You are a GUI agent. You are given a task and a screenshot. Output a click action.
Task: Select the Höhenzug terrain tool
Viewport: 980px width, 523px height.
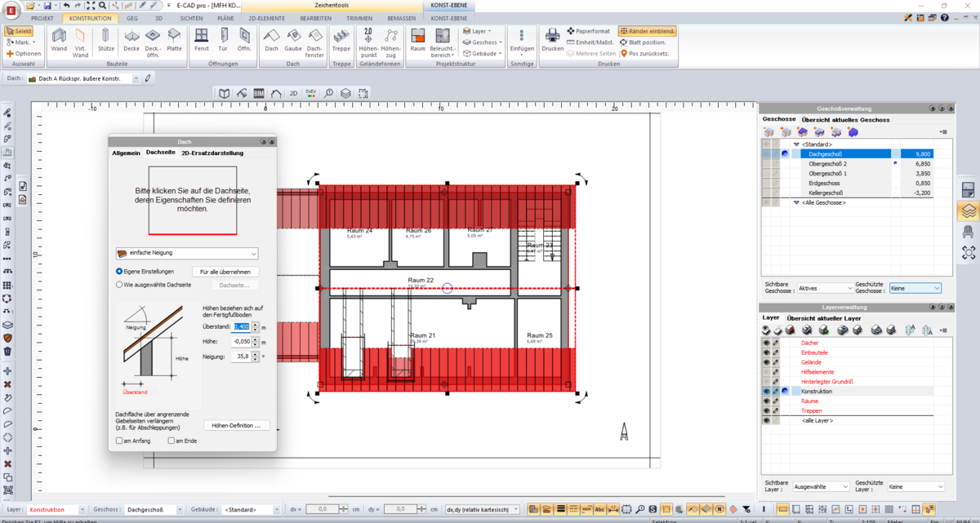(391, 42)
